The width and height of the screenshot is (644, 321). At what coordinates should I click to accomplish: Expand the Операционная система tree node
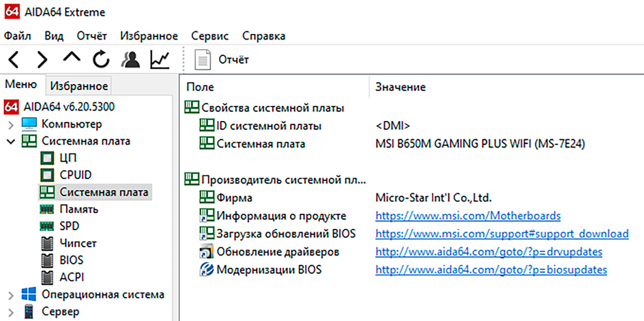(11, 295)
